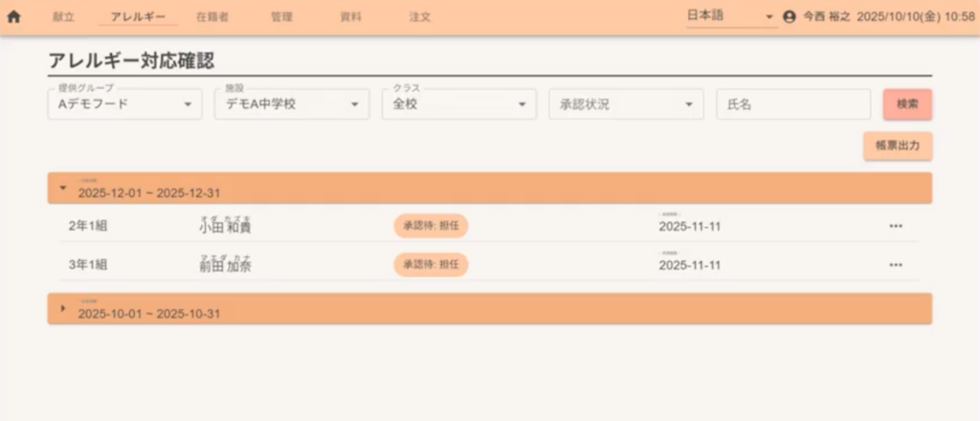Collapse the 2025-12-01 ~ 2025-12-31 section
This screenshot has height=421, width=980.
[x=63, y=188]
